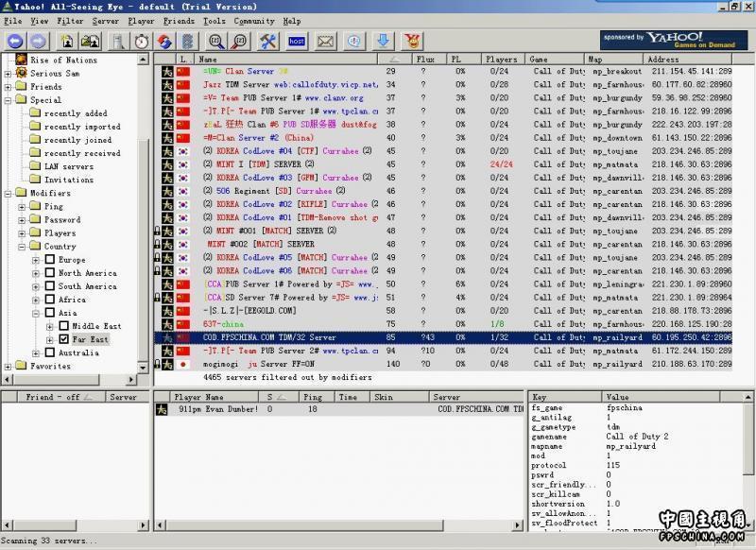756x550 pixels.
Task: Click player icon beside 911pm Evan Dumber!
Action: [162, 409]
